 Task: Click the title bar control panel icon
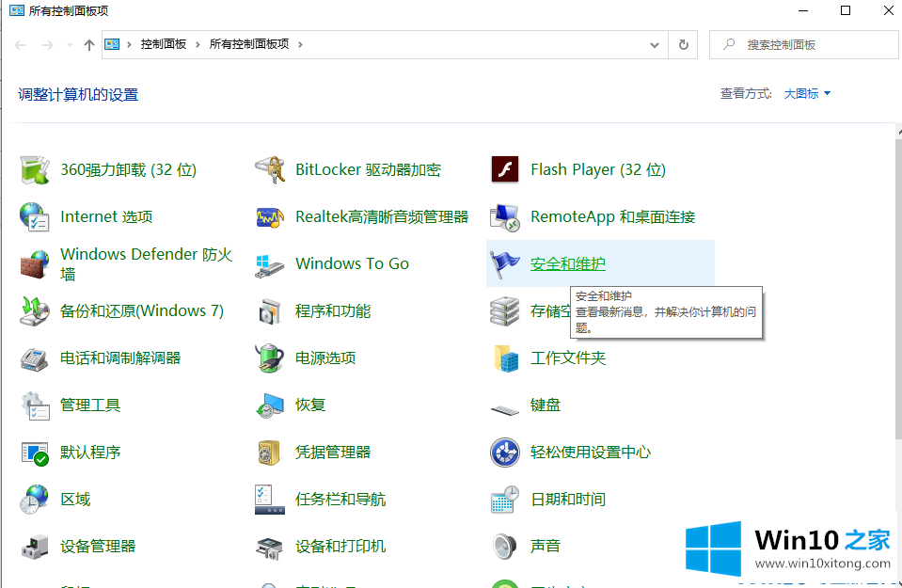pos(17,10)
